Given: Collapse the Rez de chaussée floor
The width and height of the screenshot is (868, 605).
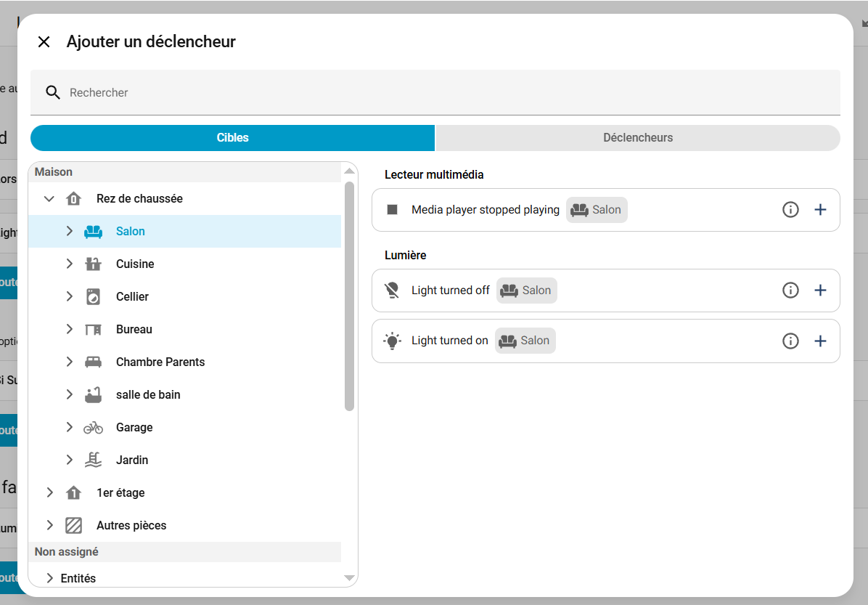Looking at the screenshot, I should click(49, 199).
